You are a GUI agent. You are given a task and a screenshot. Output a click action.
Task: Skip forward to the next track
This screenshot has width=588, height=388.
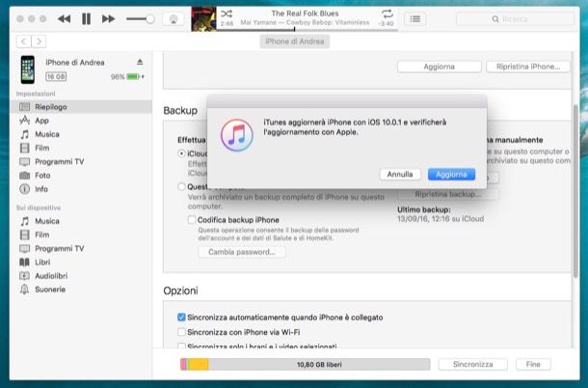108,18
